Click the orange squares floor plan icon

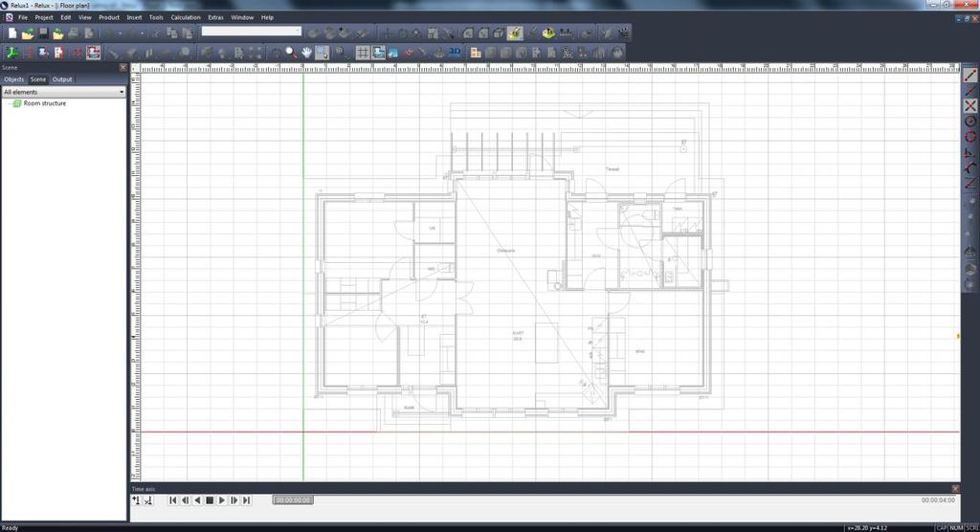tap(476, 53)
